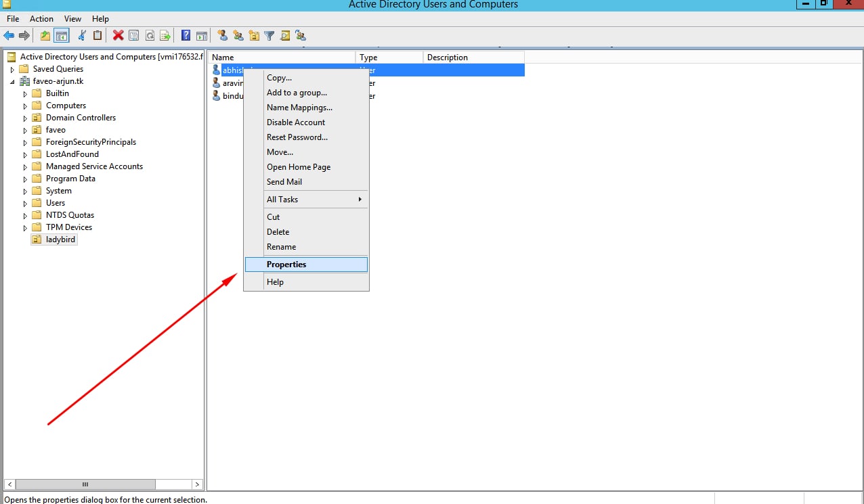
Task: Click the Up one level folder icon
Action: click(45, 36)
